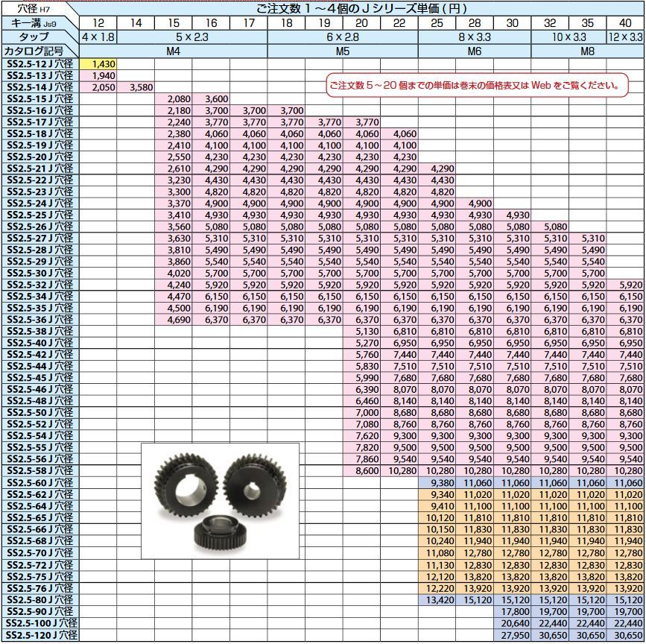Click price '27,950' in row SS2.5-120 J
The image size is (646, 644).
click(x=512, y=635)
